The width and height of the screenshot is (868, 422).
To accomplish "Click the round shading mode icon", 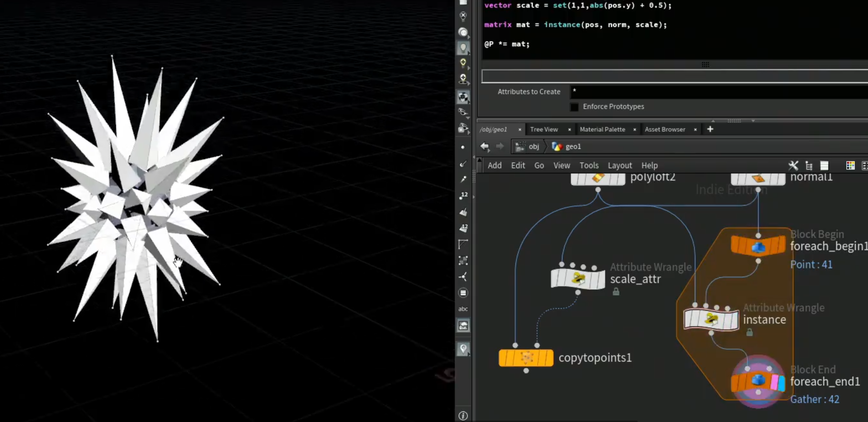I will [x=463, y=32].
